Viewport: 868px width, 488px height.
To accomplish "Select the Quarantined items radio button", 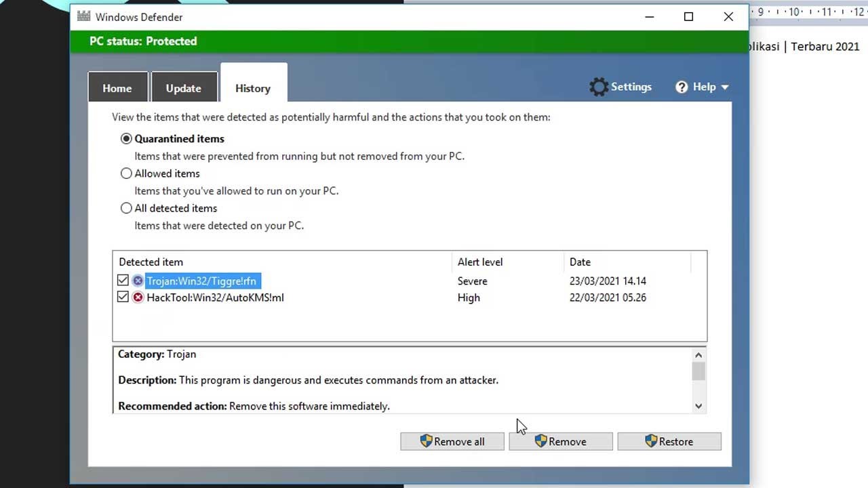I will point(126,138).
